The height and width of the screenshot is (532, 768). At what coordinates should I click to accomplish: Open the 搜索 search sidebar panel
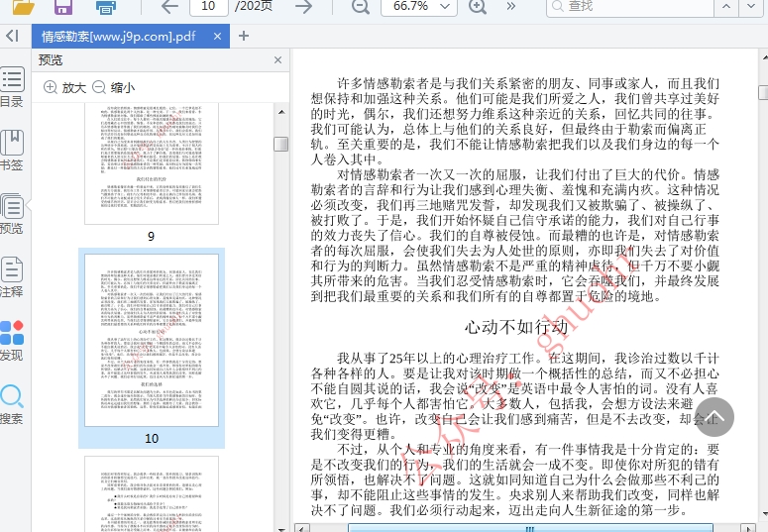pyautogui.click(x=12, y=404)
